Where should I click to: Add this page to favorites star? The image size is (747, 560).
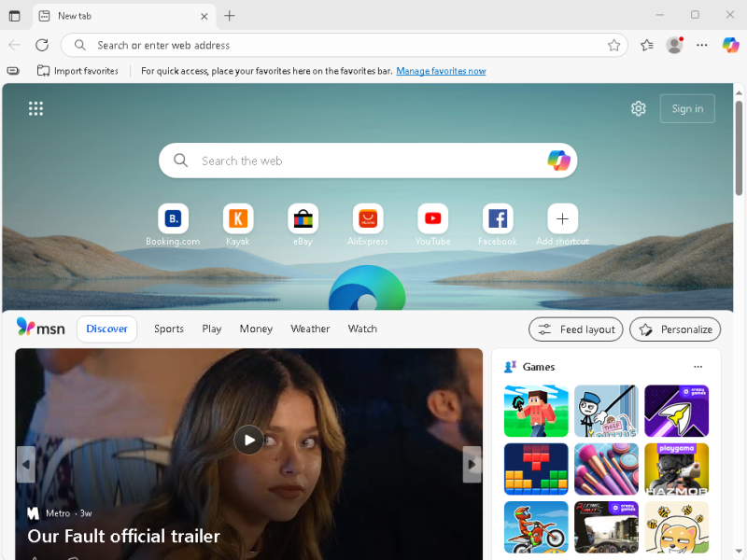[x=613, y=45]
